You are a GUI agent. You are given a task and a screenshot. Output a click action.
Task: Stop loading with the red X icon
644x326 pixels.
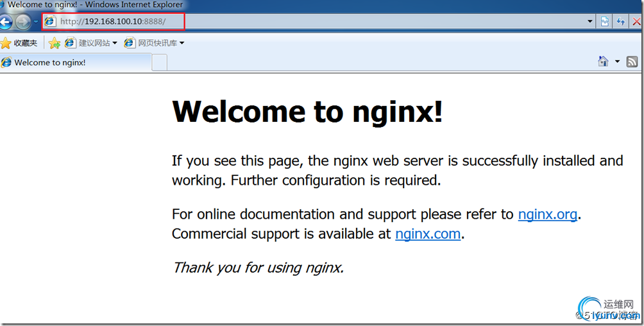636,21
